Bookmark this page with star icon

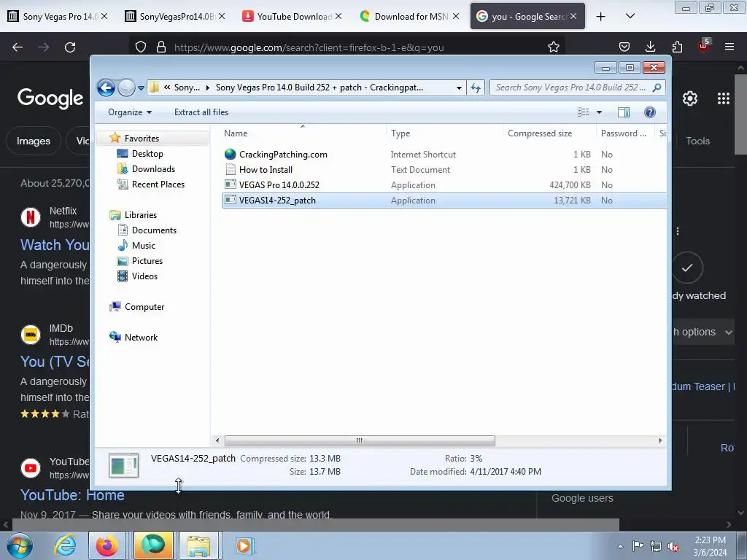tap(553, 47)
